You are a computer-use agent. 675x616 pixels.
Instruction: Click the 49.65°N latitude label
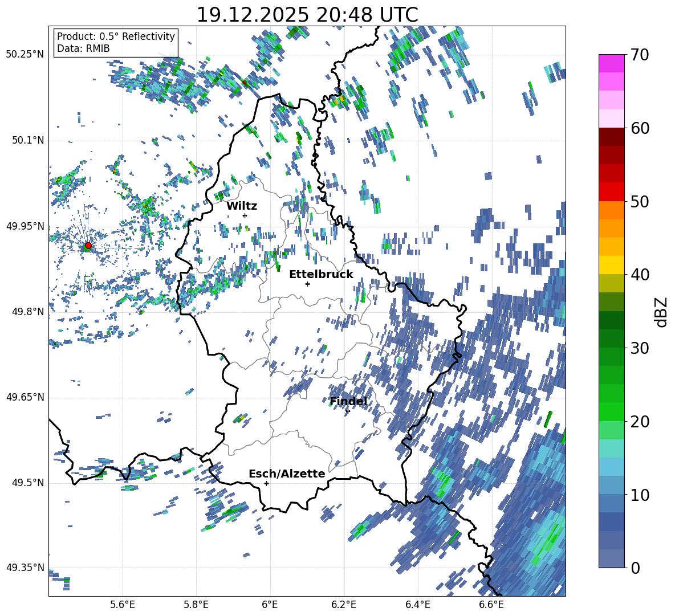25,397
